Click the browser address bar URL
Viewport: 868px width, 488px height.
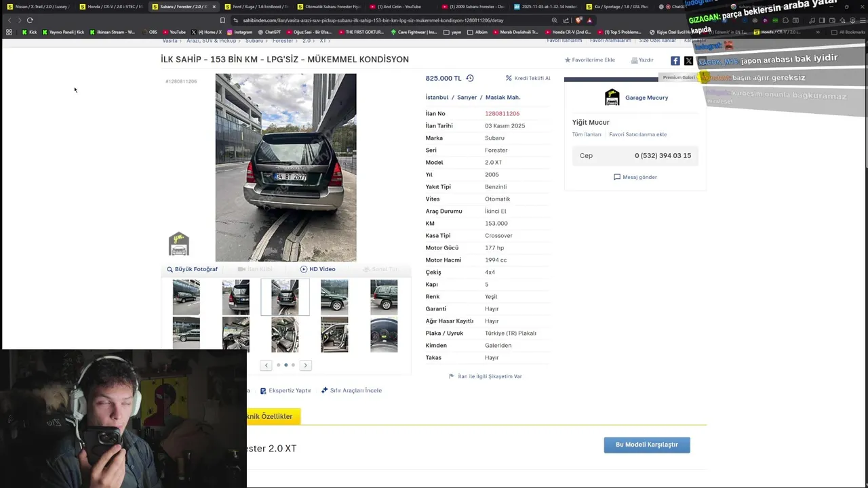pyautogui.click(x=373, y=20)
